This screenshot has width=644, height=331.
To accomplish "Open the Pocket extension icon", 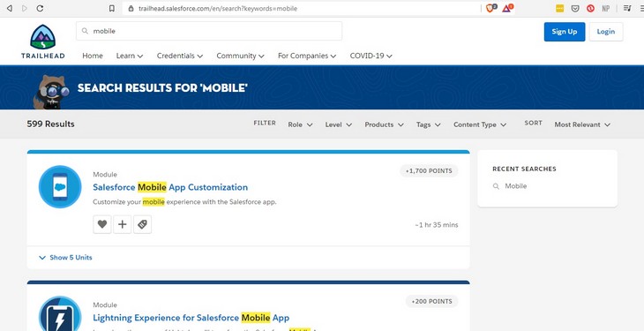I will (575, 8).
